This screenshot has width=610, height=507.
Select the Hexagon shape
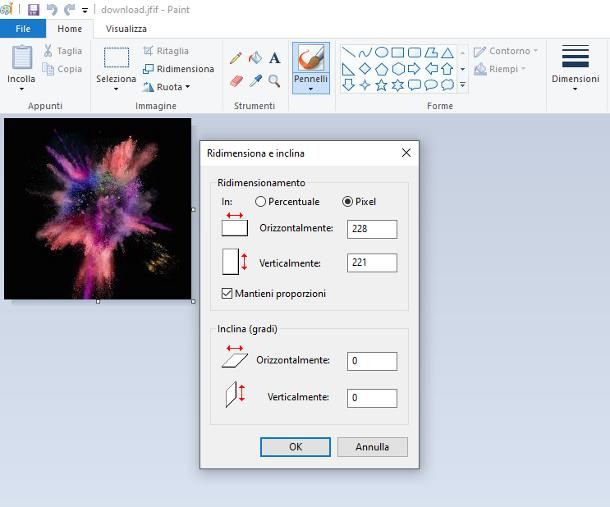(x=398, y=69)
